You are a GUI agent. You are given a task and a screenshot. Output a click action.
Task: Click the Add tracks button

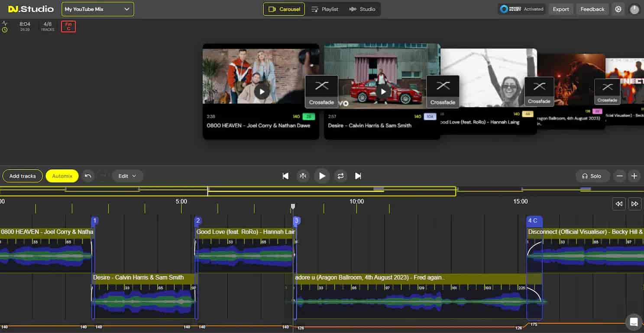[x=22, y=176]
